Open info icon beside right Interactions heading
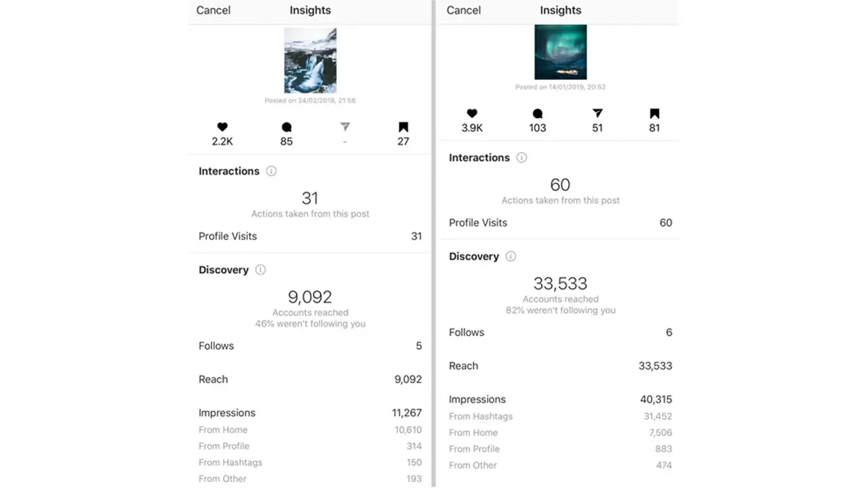Viewport: 868px width, 488px height. (x=521, y=157)
